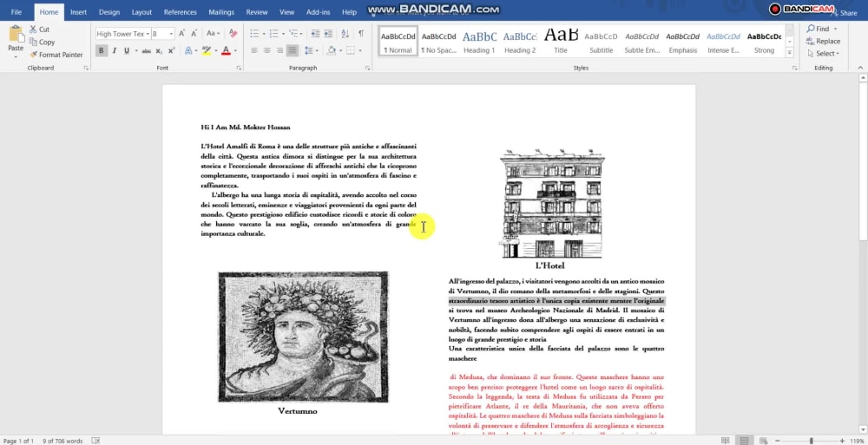Open the font size dropdown

[x=171, y=34]
